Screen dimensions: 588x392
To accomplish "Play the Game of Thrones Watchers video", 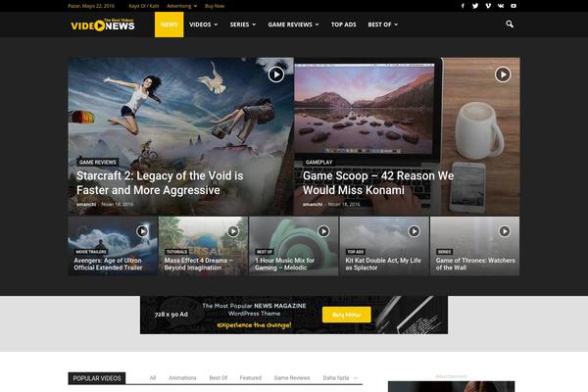I will [x=505, y=231].
